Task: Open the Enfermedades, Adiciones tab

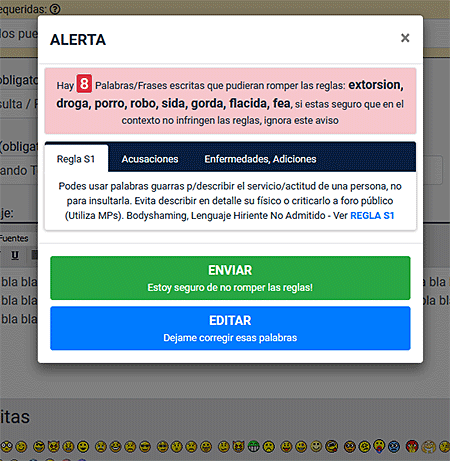Action: click(x=260, y=159)
